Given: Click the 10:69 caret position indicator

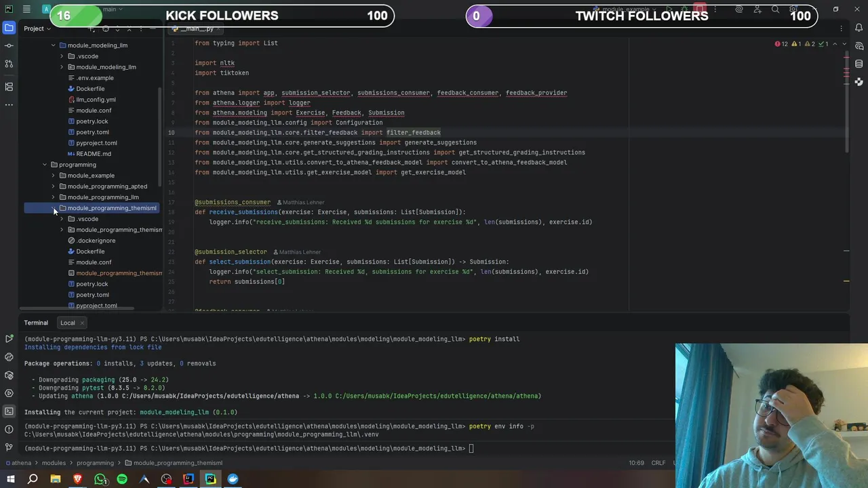Looking at the screenshot, I should pos(636,463).
